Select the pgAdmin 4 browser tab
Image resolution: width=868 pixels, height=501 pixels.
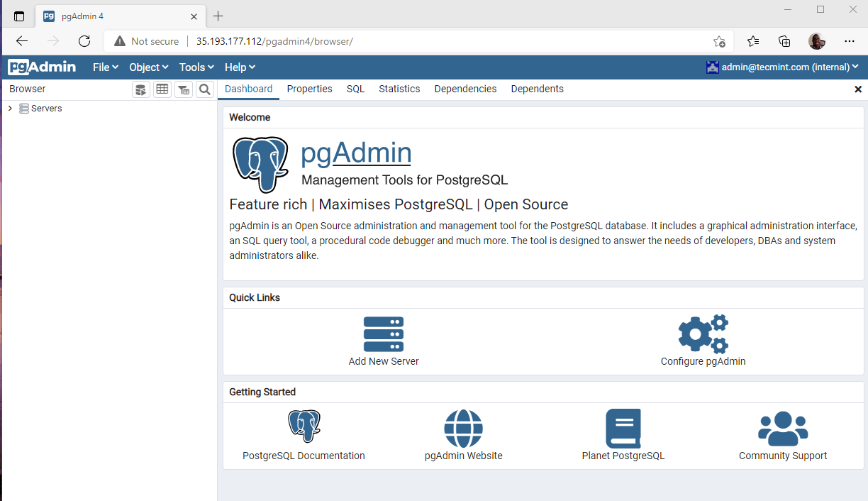tap(120, 16)
